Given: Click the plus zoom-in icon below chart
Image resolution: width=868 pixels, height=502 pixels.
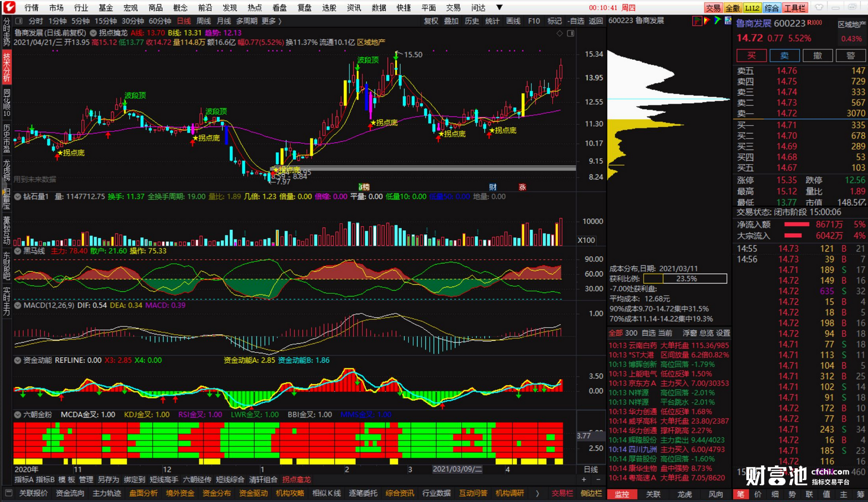Looking at the screenshot, I should pyautogui.click(x=584, y=479).
